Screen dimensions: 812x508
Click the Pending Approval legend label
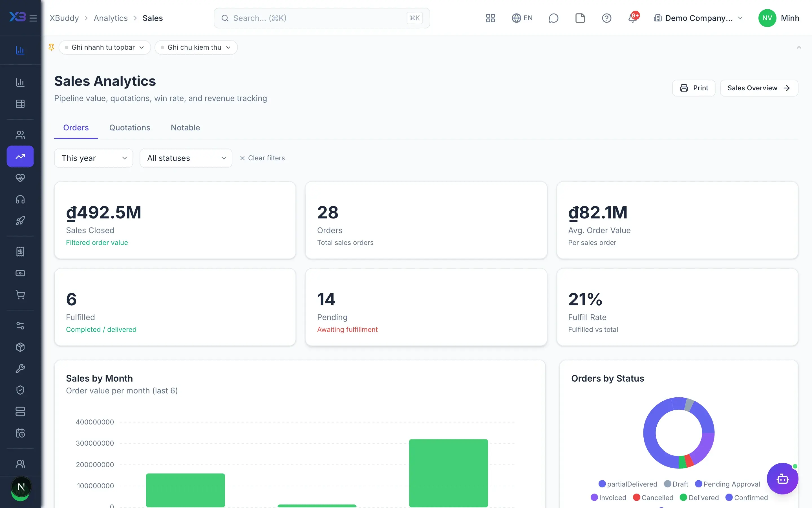tap(731, 484)
